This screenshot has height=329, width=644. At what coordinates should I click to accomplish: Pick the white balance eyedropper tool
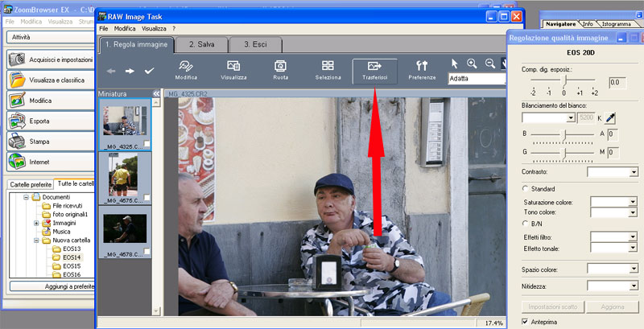[x=610, y=117]
